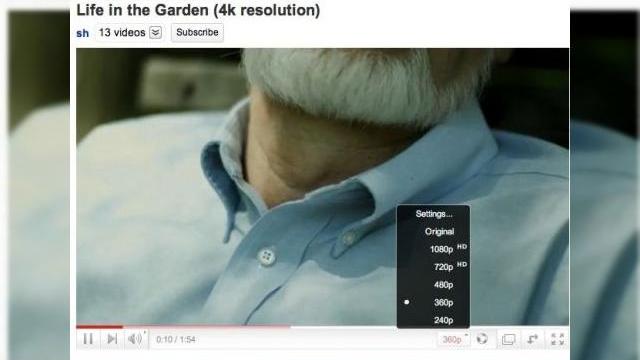The width and height of the screenshot is (640, 360).
Task: Click the video title 'Life in the Garden'
Action: pyautogui.click(x=198, y=10)
